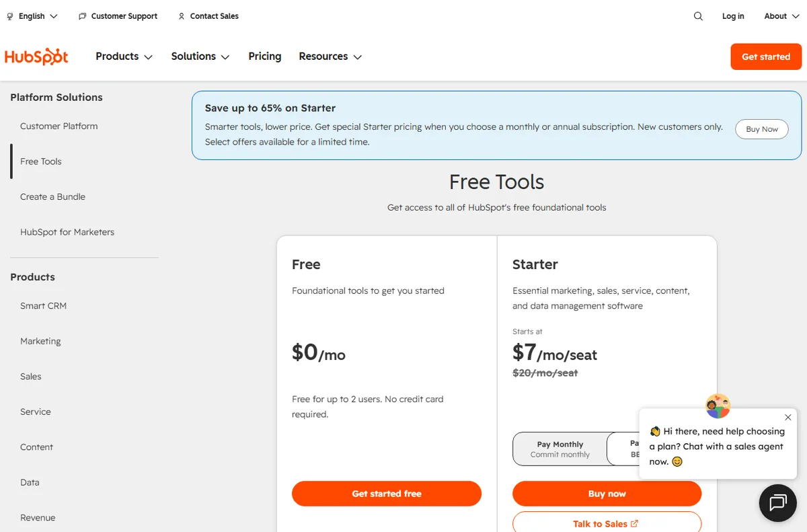This screenshot has width=807, height=532.
Task: Click the "Products" sidebar heading
Action: [x=32, y=276]
